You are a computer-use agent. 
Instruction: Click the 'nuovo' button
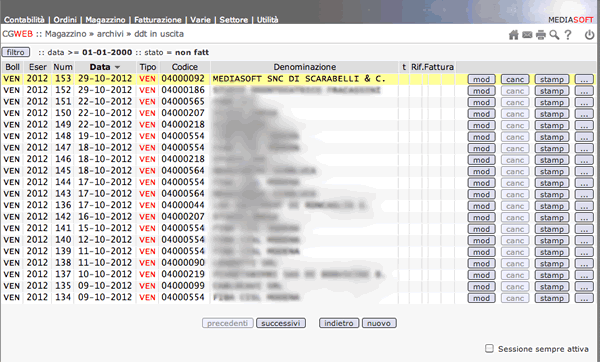[x=379, y=323]
